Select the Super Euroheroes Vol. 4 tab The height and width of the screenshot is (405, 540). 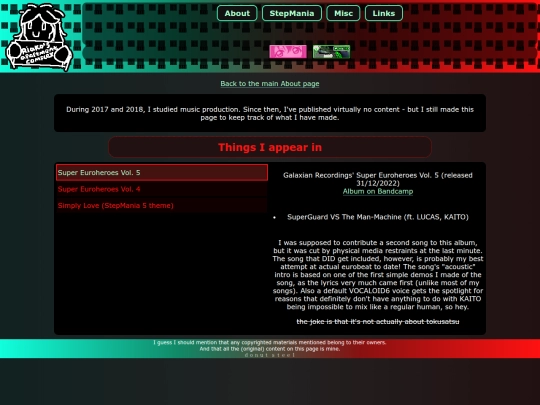[x=162, y=189]
